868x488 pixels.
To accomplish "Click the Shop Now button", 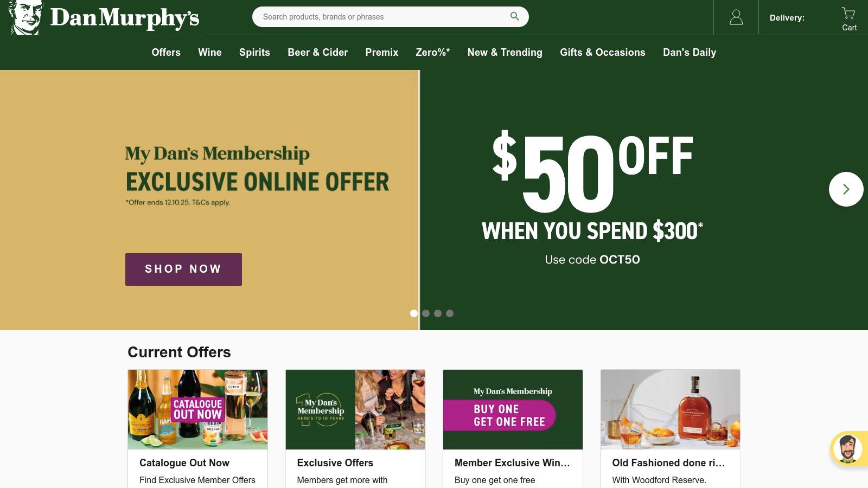I will point(183,269).
